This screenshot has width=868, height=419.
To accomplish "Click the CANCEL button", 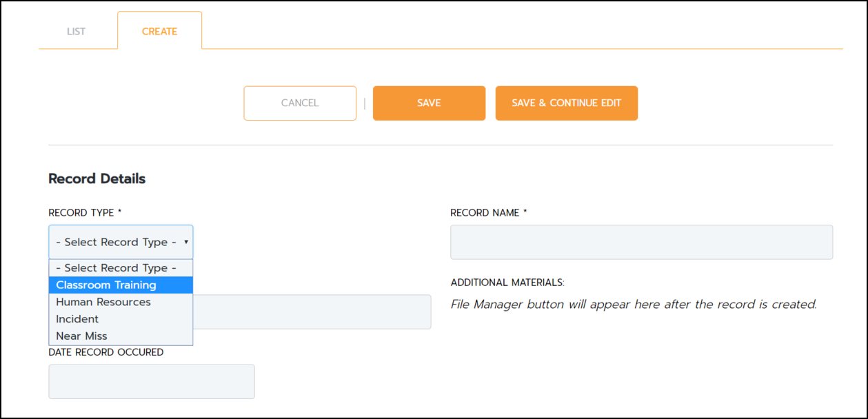I will 300,103.
